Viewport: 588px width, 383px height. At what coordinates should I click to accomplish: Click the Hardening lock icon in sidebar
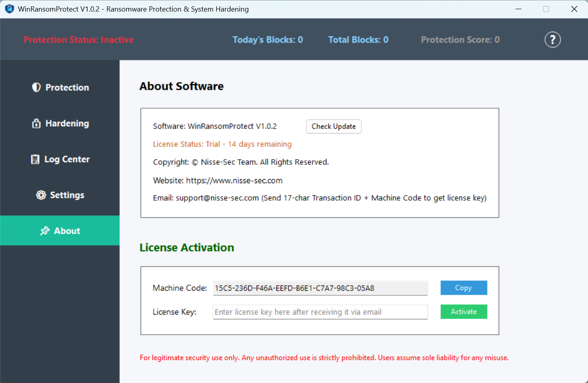[36, 123]
